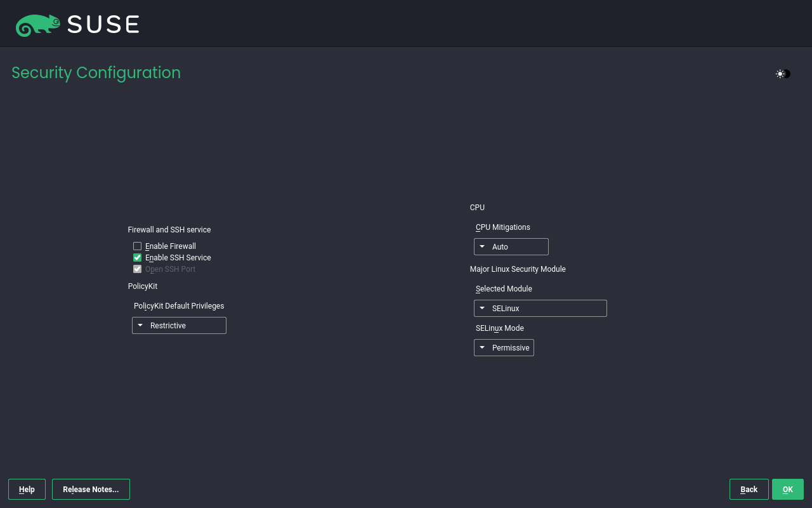The width and height of the screenshot is (812, 508).
Task: Open Release Notes
Action: (x=91, y=490)
